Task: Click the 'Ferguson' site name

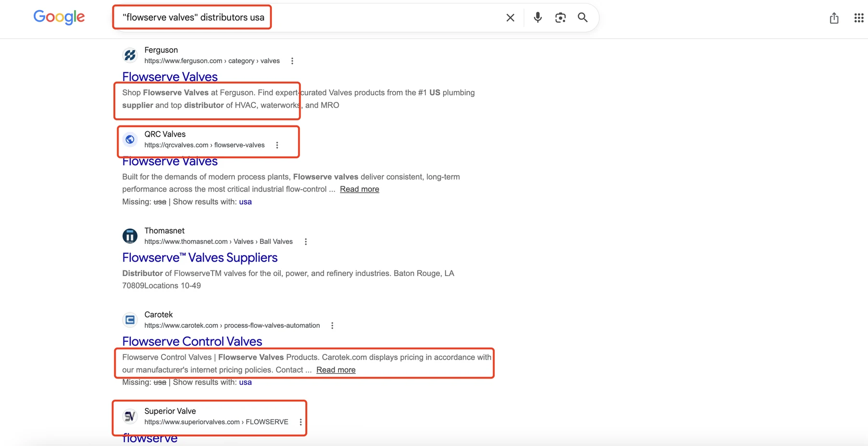Action: click(x=161, y=50)
